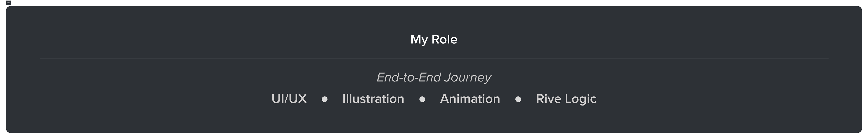Click empty card area above My Role heading
The height and width of the screenshot is (139, 868).
tap(434, 19)
